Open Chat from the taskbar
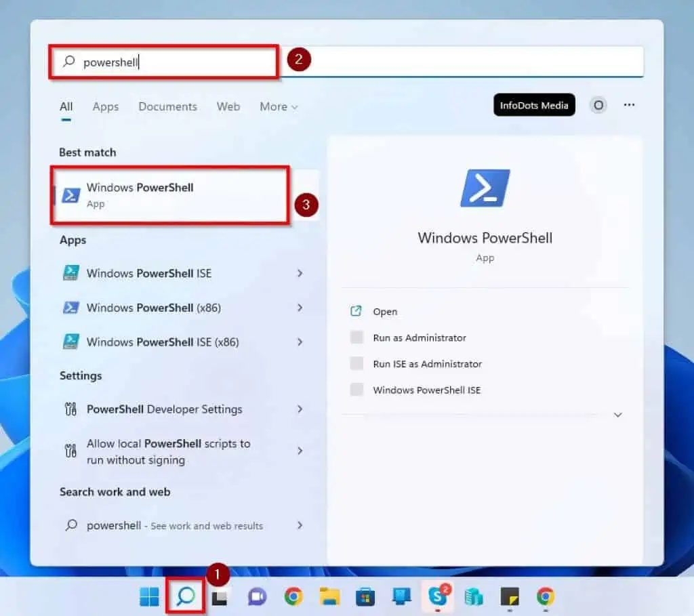 [x=256, y=598]
